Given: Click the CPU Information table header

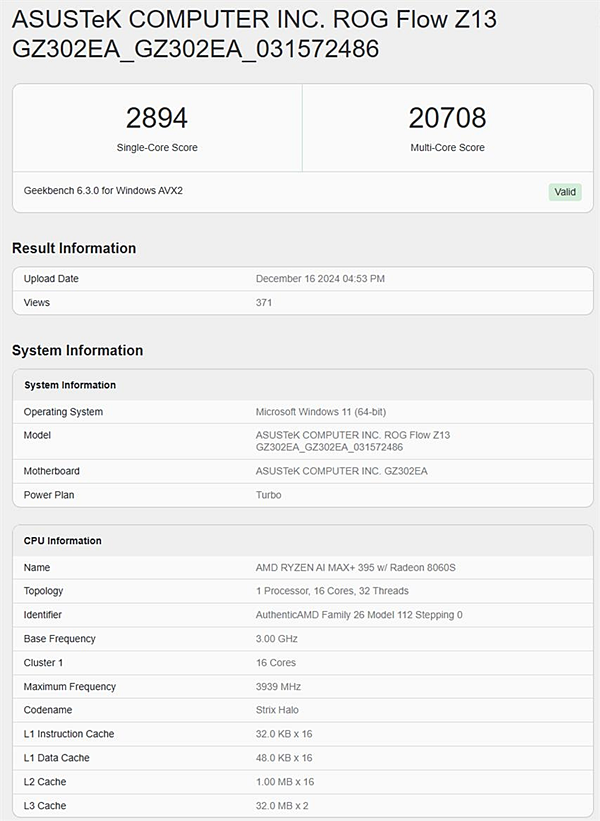Looking at the screenshot, I should [x=62, y=541].
